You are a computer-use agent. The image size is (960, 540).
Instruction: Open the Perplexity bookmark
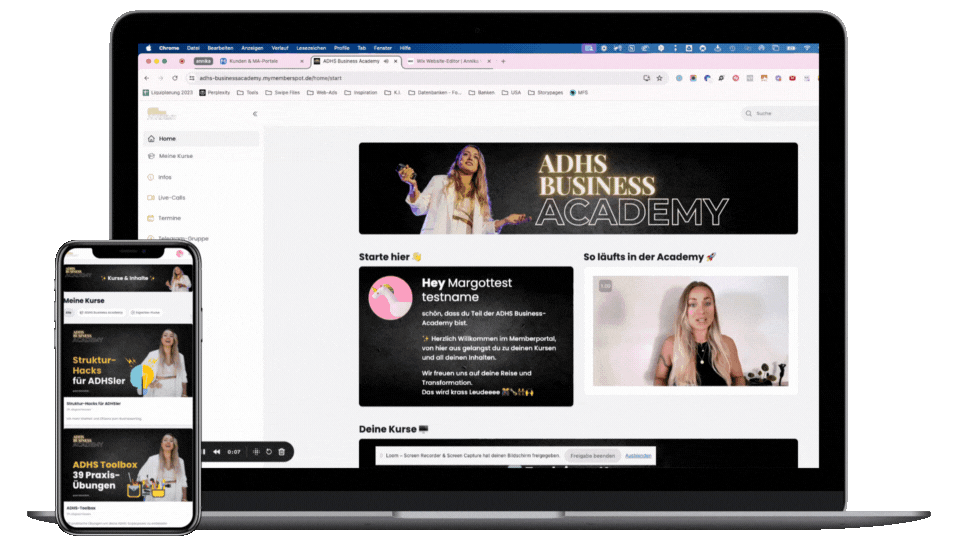tap(215, 93)
